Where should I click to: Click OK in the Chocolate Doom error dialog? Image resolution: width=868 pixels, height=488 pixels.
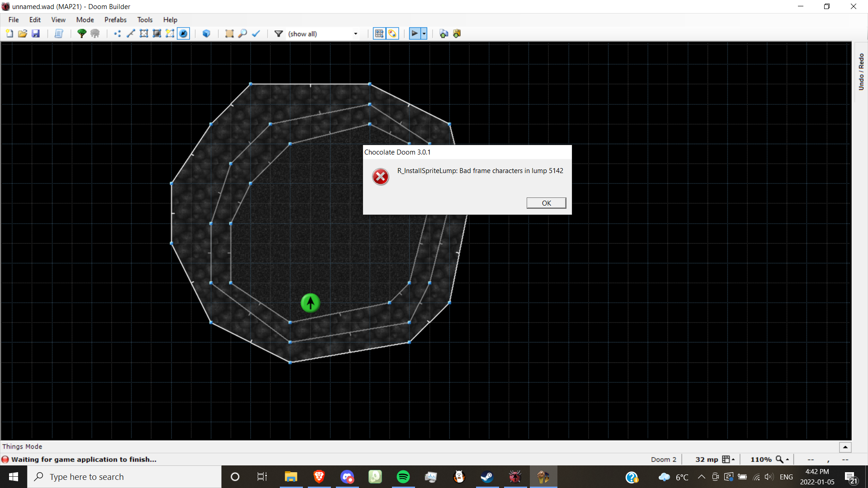546,203
